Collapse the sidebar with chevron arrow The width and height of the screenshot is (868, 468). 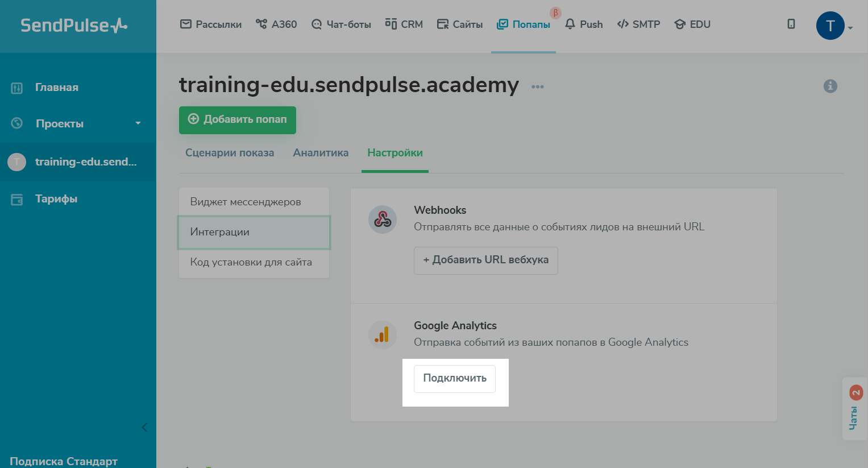click(144, 427)
